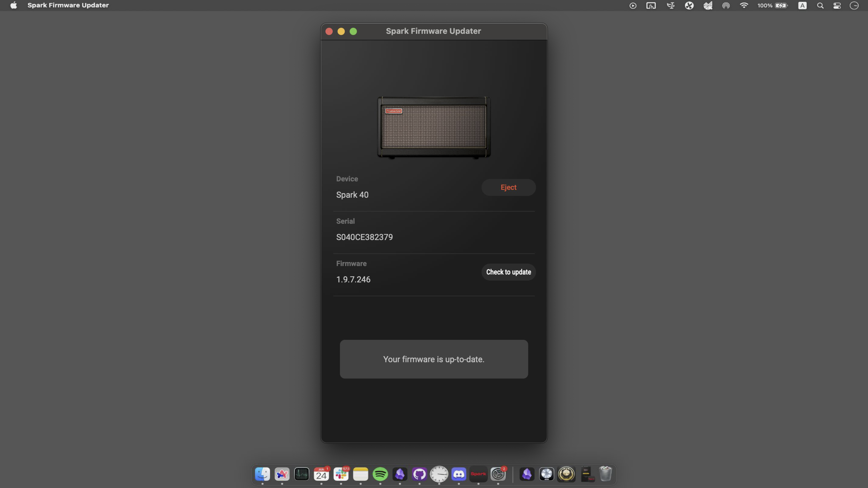Open Slack with 573 badge
Image resolution: width=868 pixels, height=488 pixels.
(x=341, y=474)
